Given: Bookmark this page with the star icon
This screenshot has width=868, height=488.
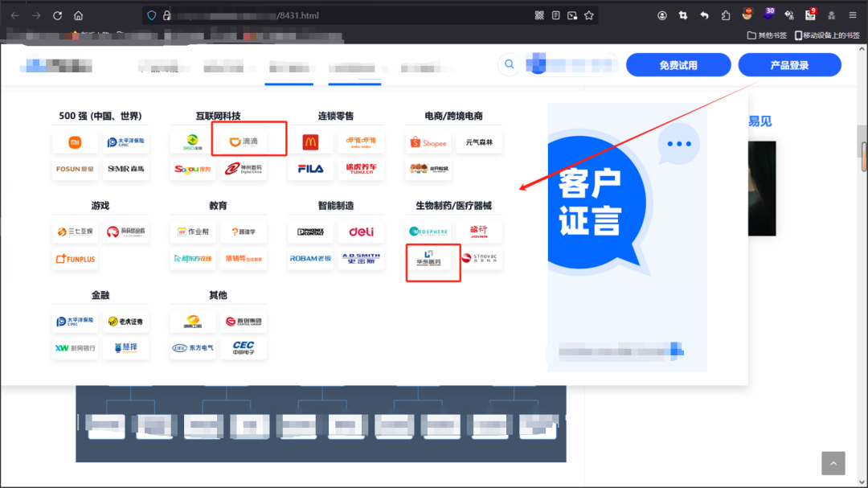Looking at the screenshot, I should [x=589, y=15].
